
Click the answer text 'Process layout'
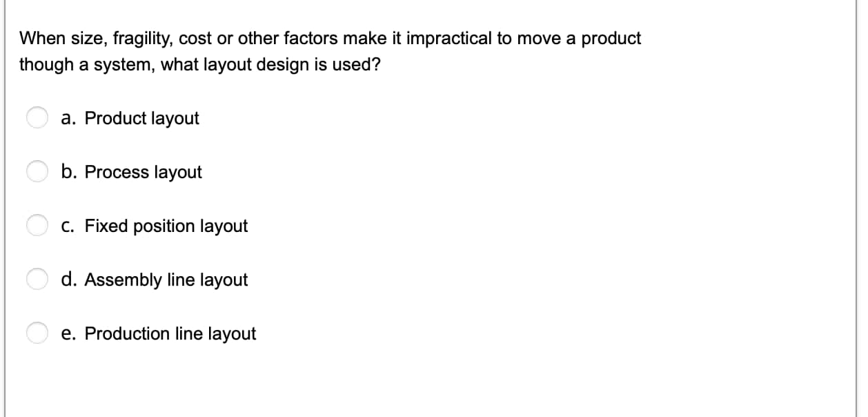point(143,172)
